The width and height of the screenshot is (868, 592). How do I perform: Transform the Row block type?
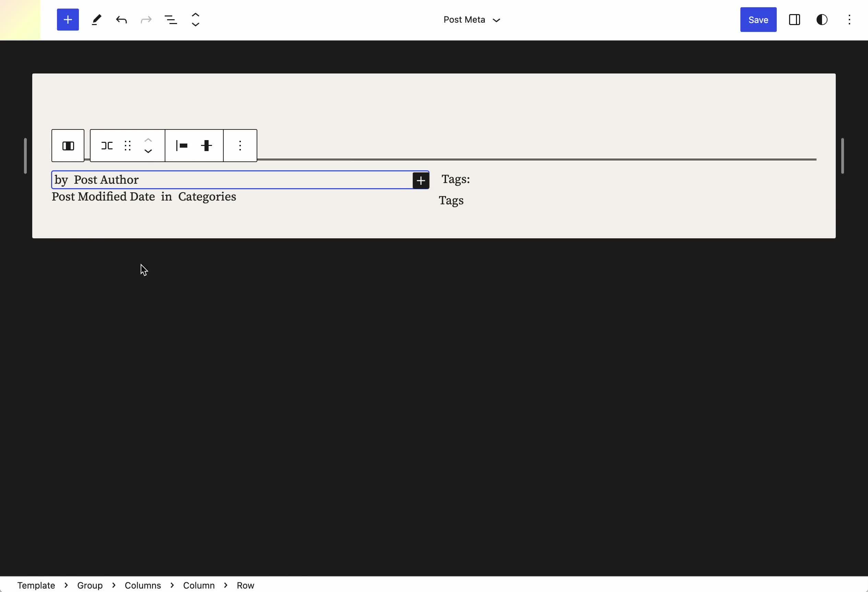107,145
